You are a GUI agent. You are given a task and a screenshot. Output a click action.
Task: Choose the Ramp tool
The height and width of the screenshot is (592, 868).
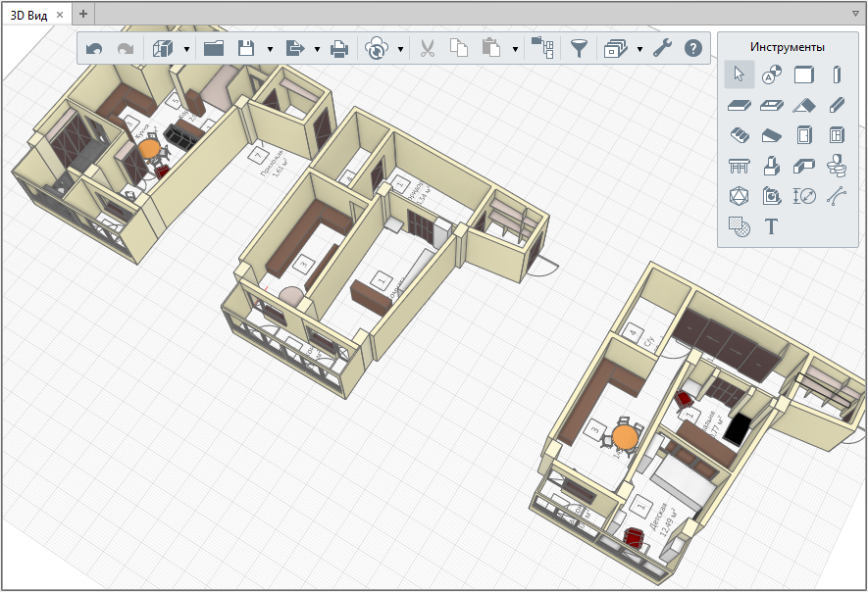point(772,135)
